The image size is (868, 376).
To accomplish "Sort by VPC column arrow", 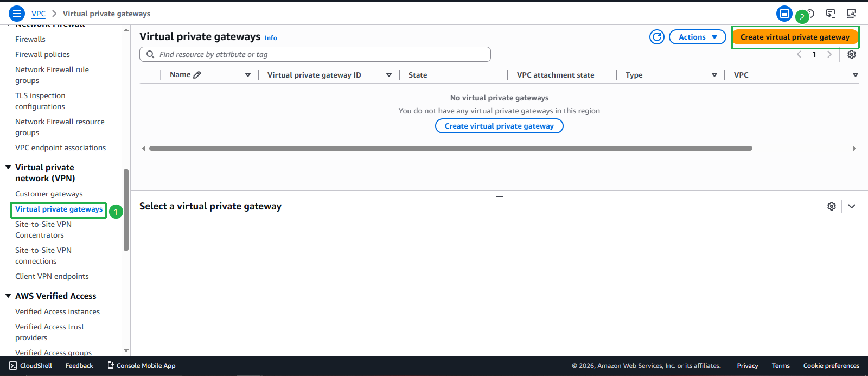I will [856, 75].
